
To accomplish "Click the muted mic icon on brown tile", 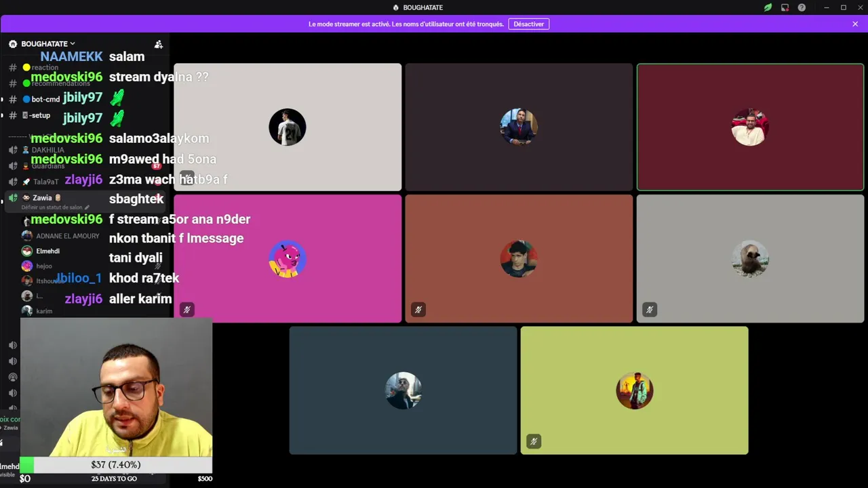I will 418,310.
